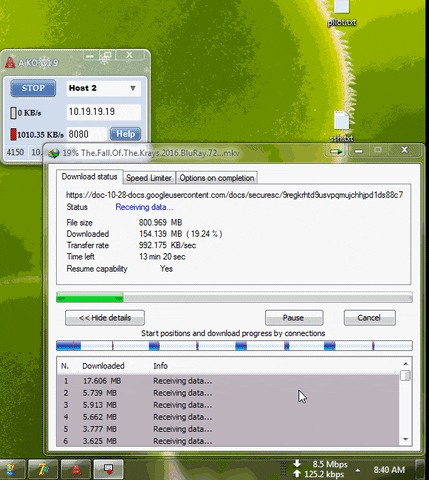Viewport: 429px width, 480px height.
Task: Switch to the Download status tab
Action: (89, 177)
